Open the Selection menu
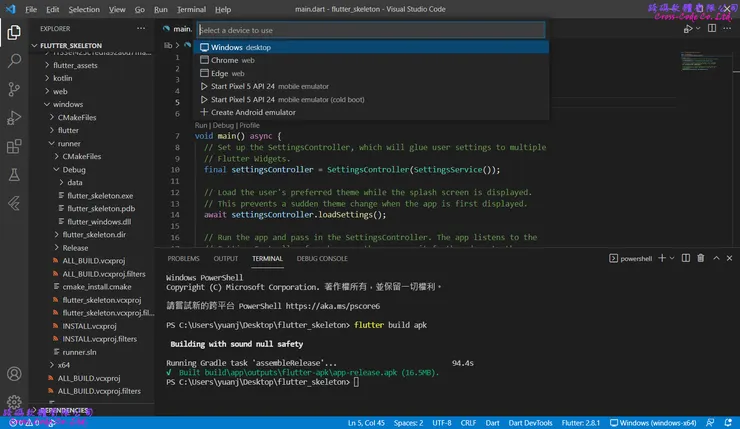The width and height of the screenshot is (740, 429). tap(84, 9)
